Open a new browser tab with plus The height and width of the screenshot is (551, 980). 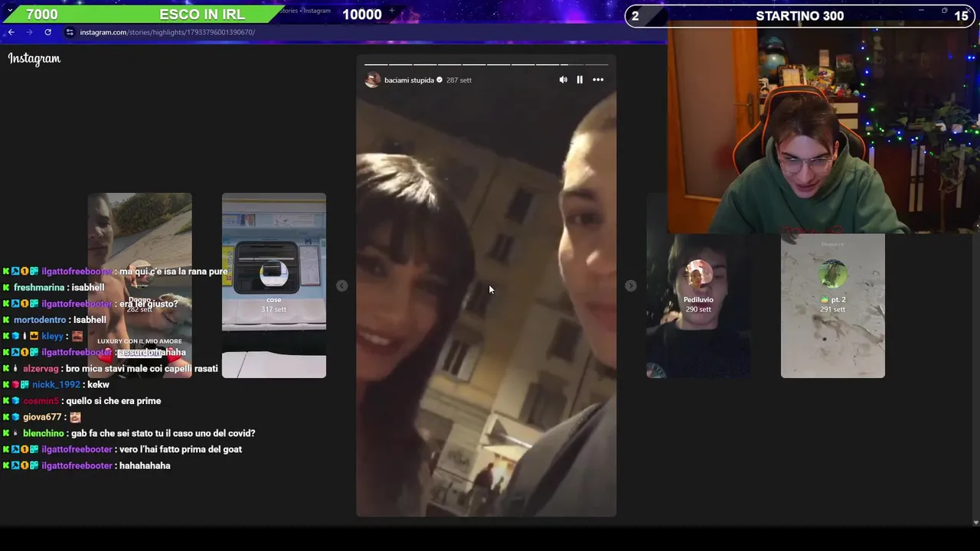coord(391,11)
